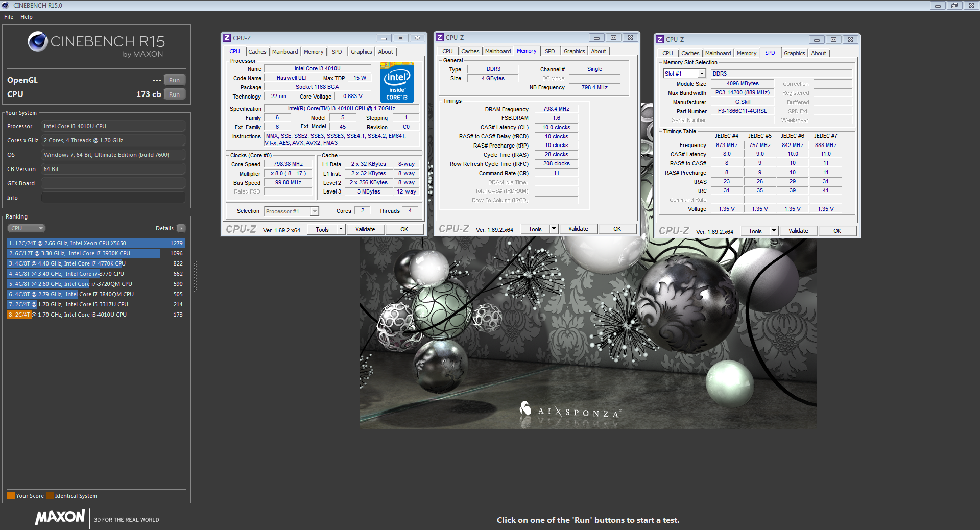The height and width of the screenshot is (530, 980).
Task: Maximize the Memory CPU-Z window
Action: click(x=613, y=37)
